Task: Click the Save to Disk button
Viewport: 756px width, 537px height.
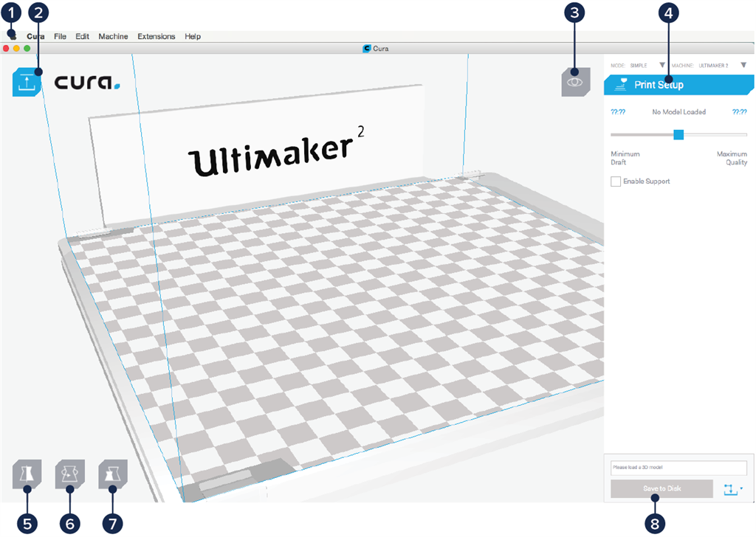Action: tap(662, 488)
